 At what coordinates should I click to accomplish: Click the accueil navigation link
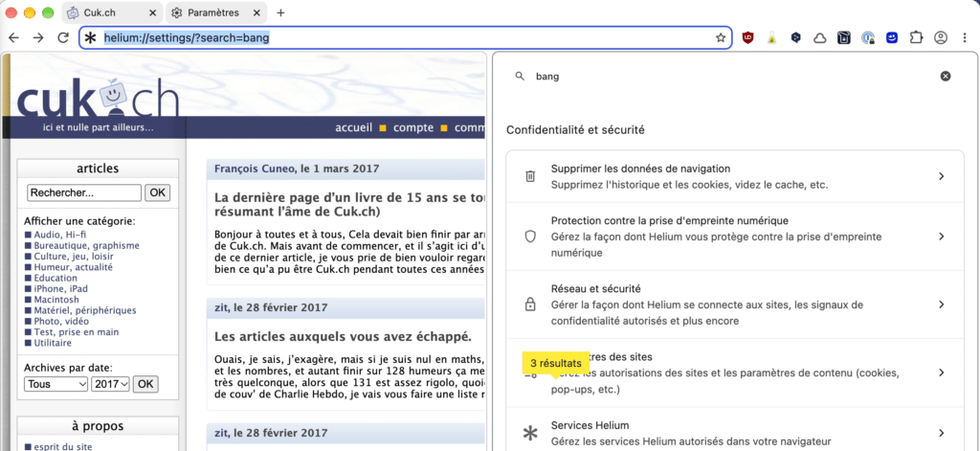[x=354, y=127]
